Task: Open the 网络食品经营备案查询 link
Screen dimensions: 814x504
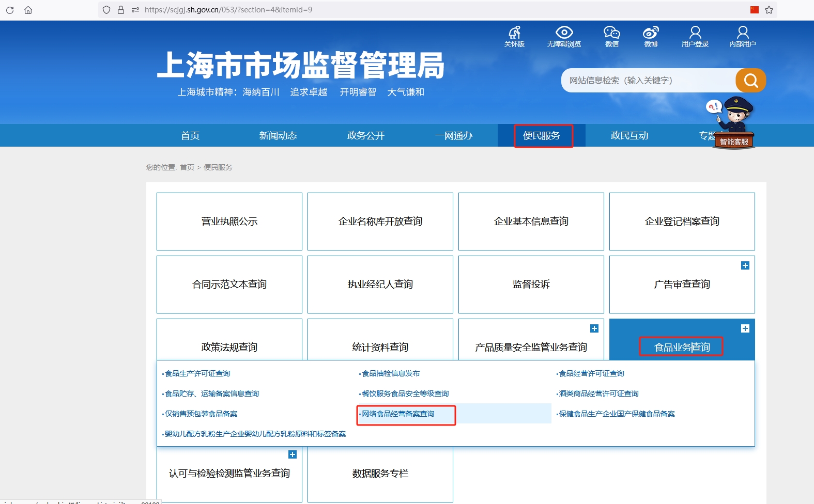Action: pos(398,414)
